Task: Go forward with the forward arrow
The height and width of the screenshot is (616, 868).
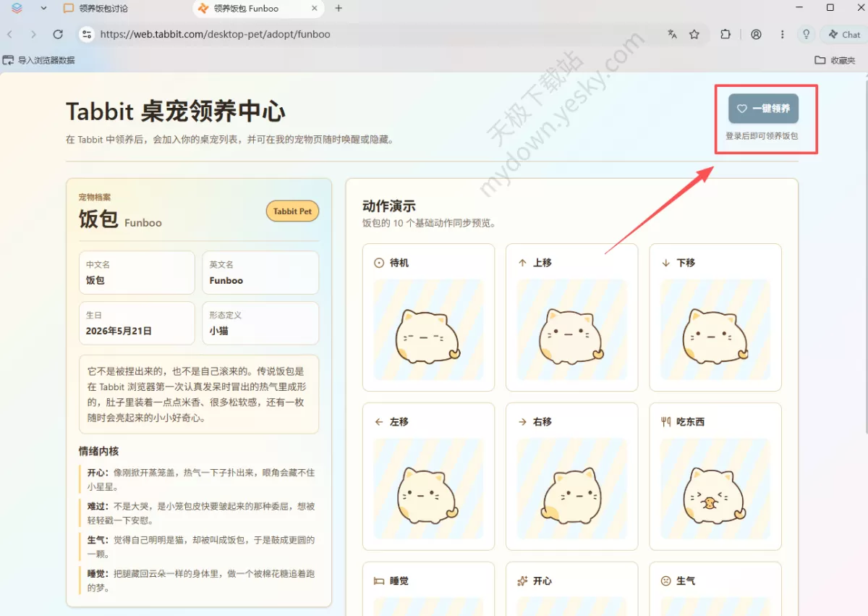Action: tap(33, 34)
